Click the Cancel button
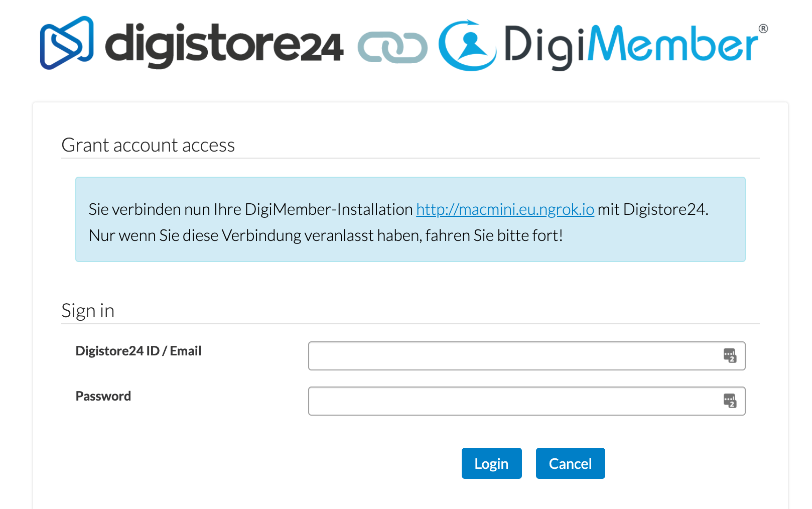Viewport: 812px width, 509px height. [570, 463]
